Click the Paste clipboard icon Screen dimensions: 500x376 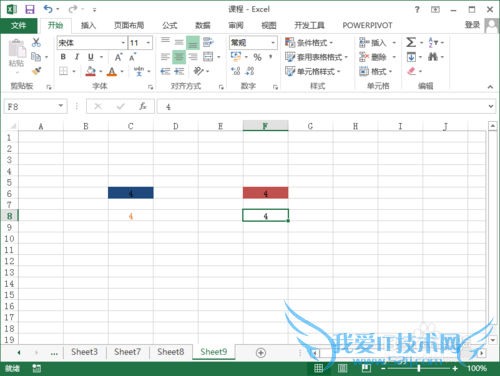coord(17,49)
